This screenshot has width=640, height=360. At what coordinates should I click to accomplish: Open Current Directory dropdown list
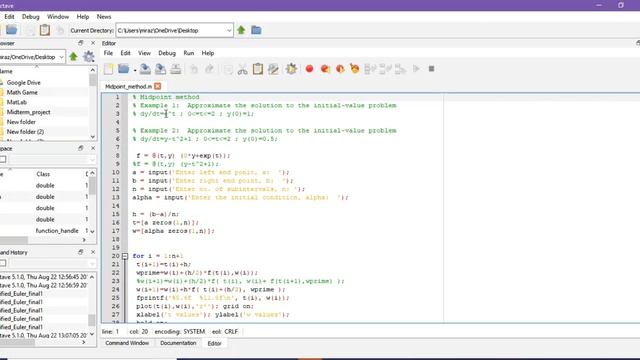[229, 30]
